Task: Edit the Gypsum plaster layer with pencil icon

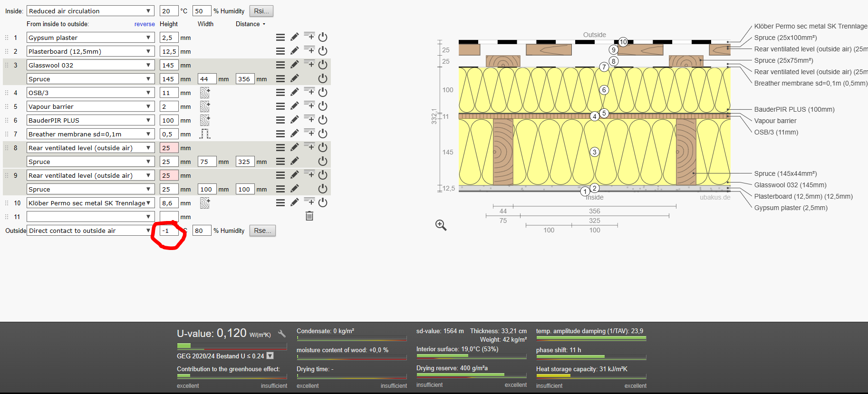Action: pos(295,37)
